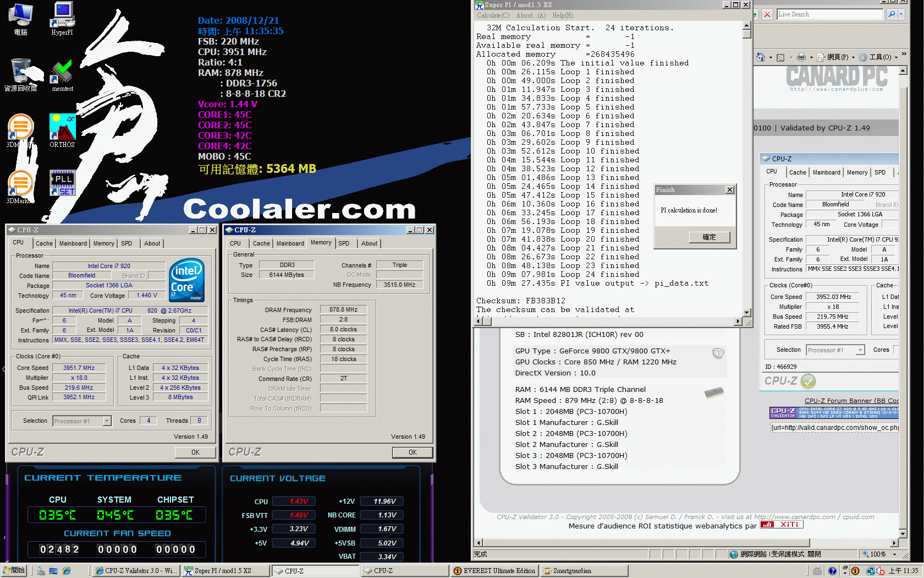Screen dimensions: 924x578
Task: Click the canardpc.com show_oc URL field
Action: point(834,428)
